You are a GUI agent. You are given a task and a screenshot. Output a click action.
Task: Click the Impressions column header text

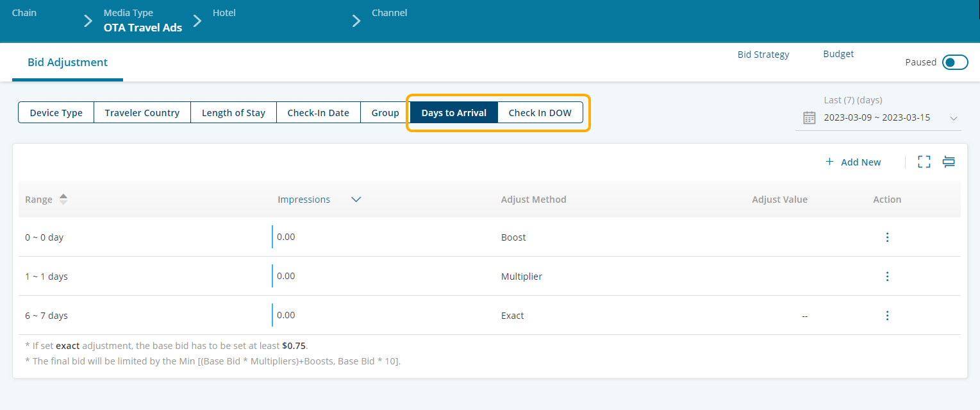tap(304, 200)
